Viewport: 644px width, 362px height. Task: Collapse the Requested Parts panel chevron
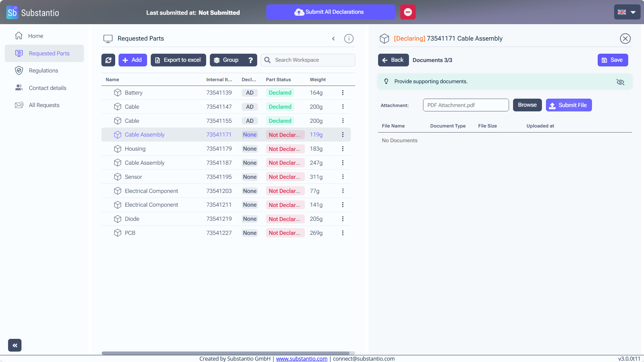click(x=333, y=39)
